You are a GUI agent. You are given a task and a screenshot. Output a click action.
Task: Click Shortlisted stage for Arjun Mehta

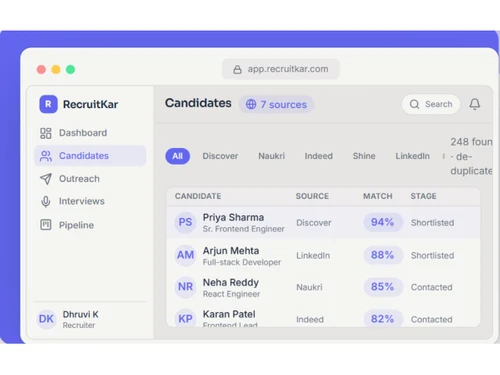coord(432,256)
